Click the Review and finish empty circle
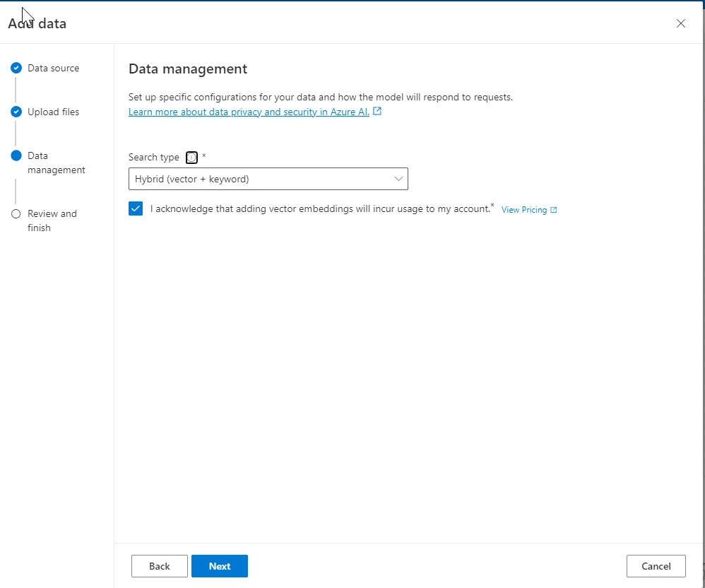Screen dimensions: 705x588 tap(16, 214)
